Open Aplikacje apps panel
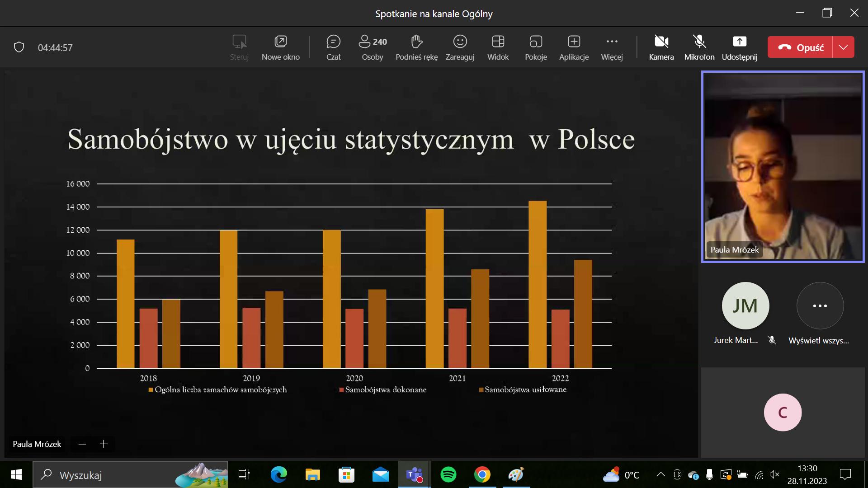 click(x=574, y=47)
